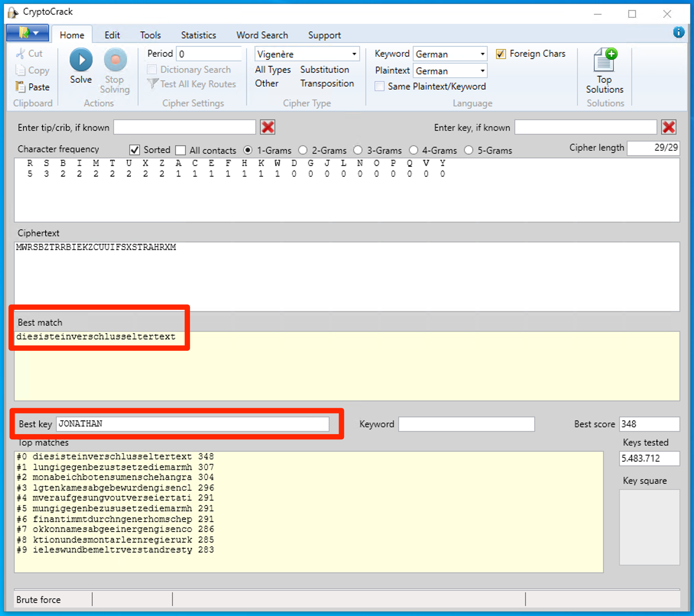Click the Transposition cipher filter

point(327,83)
